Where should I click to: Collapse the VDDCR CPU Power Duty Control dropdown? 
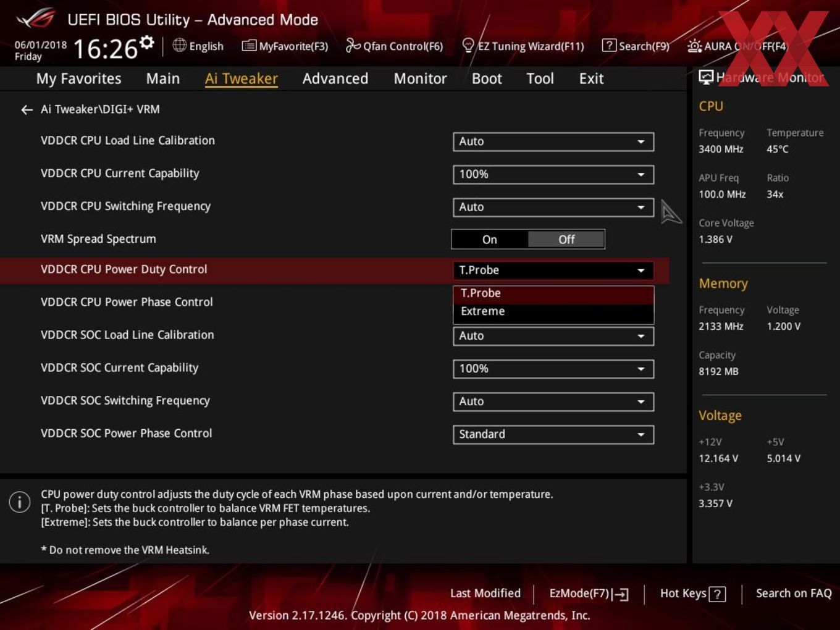[553, 270]
